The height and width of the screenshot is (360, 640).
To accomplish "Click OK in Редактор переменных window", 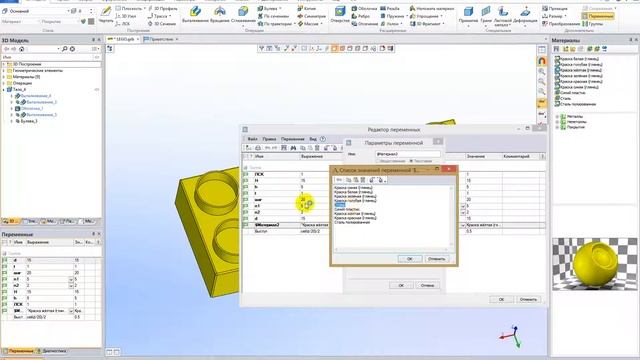I will coord(501,299).
